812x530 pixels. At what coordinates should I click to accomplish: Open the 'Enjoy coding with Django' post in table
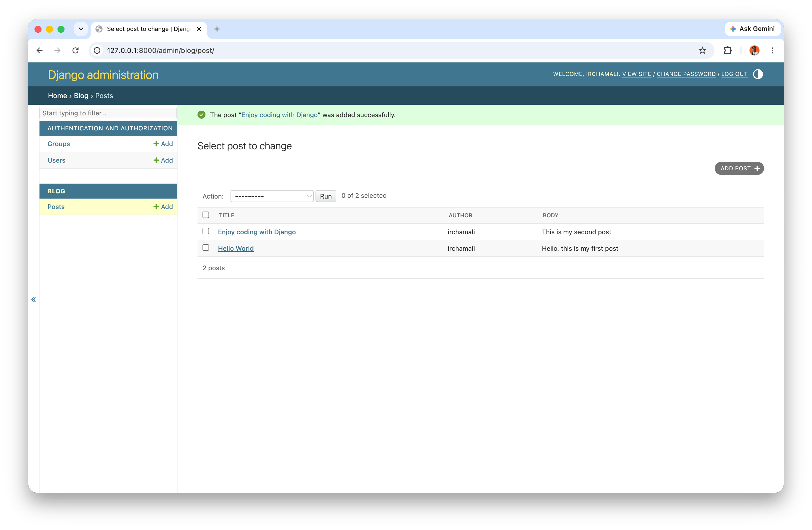point(257,232)
